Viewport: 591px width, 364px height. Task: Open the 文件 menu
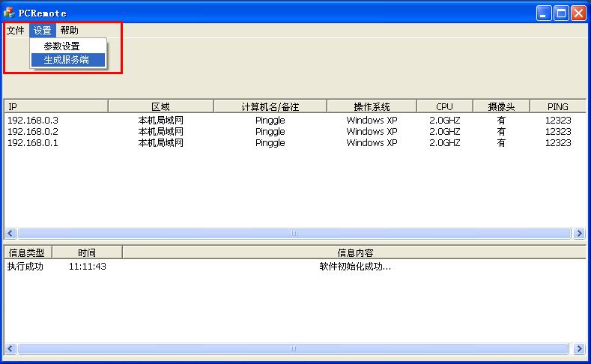(16, 31)
